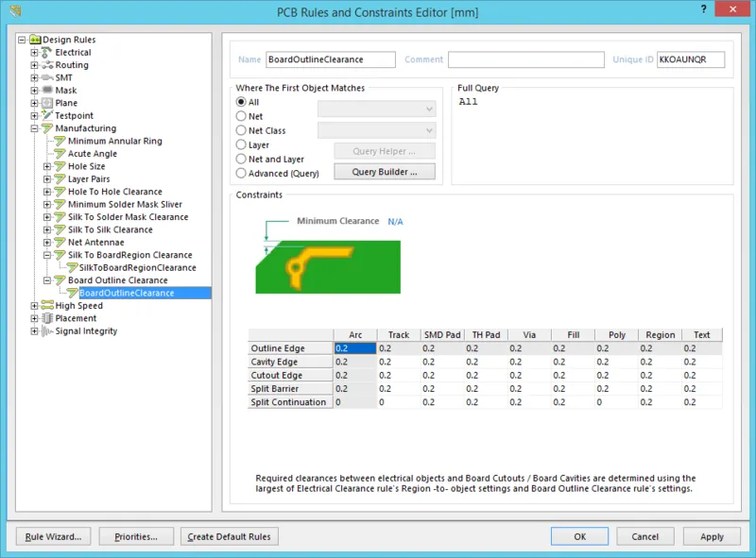Viewport: 756px width, 558px height.
Task: Select the Outline Edge Arc clearance cell
Action: (x=355, y=347)
